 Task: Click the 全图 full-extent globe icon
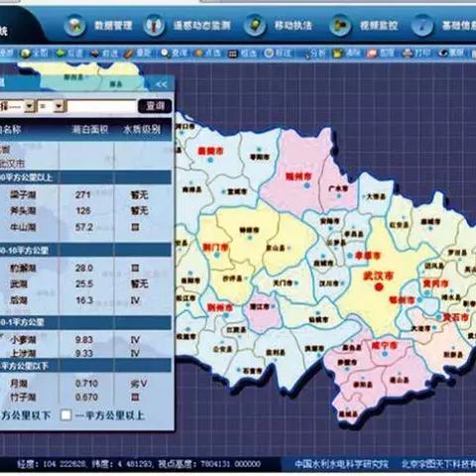(25, 54)
